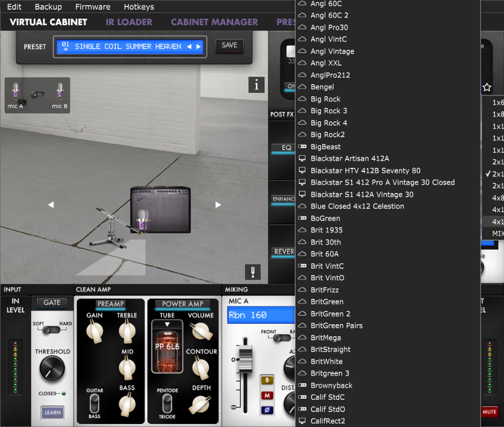Open the Hotkeys menu
This screenshot has width=504, height=427.
pyautogui.click(x=139, y=7)
